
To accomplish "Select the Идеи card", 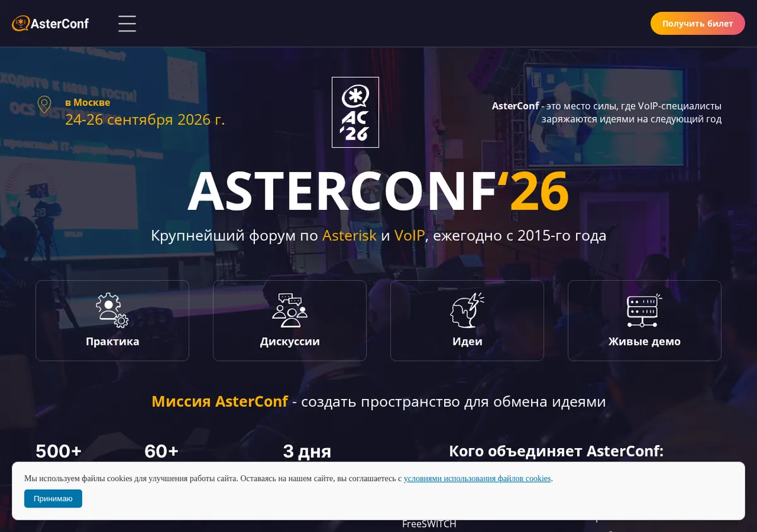I will click(x=467, y=321).
